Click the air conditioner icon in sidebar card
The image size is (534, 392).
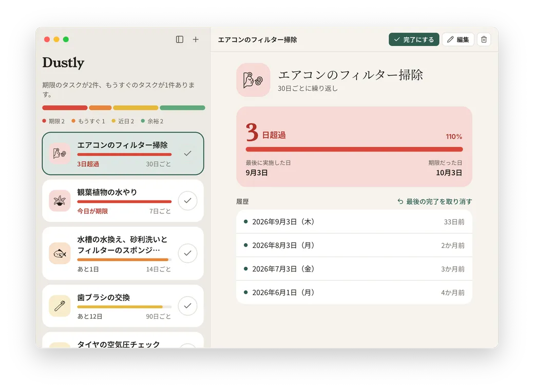[60, 153]
